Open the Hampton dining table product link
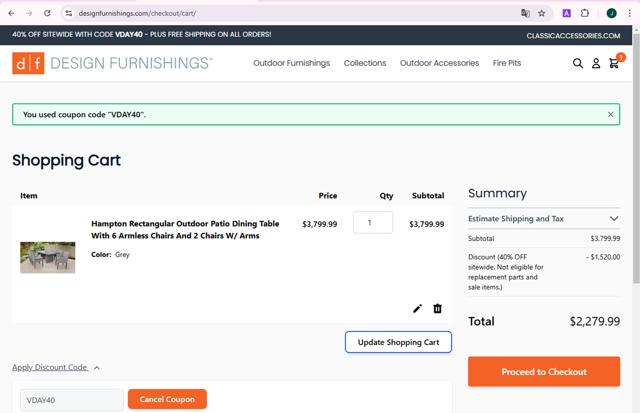 coord(185,229)
